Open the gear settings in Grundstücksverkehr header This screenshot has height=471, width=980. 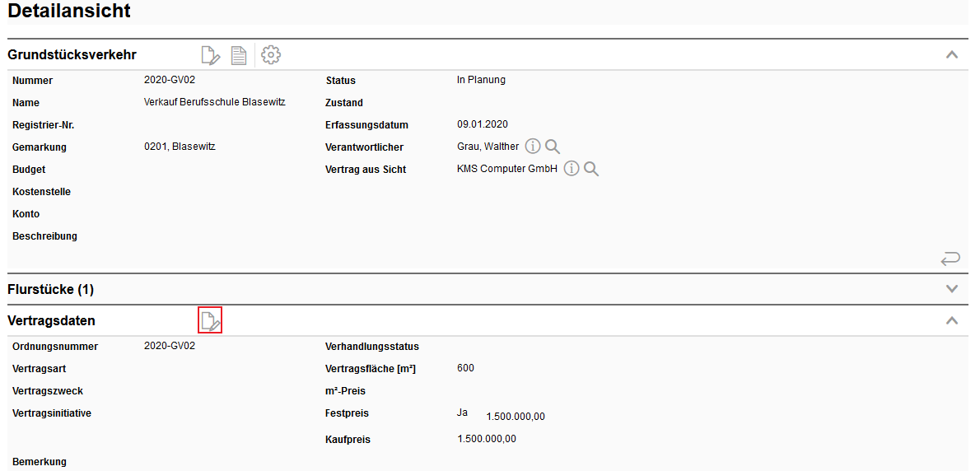pos(271,55)
